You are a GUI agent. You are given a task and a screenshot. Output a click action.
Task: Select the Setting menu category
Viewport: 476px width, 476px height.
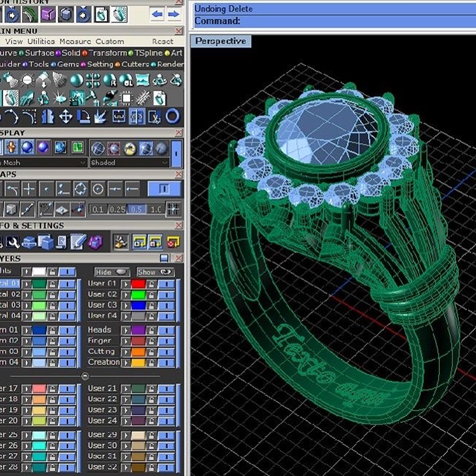100,64
